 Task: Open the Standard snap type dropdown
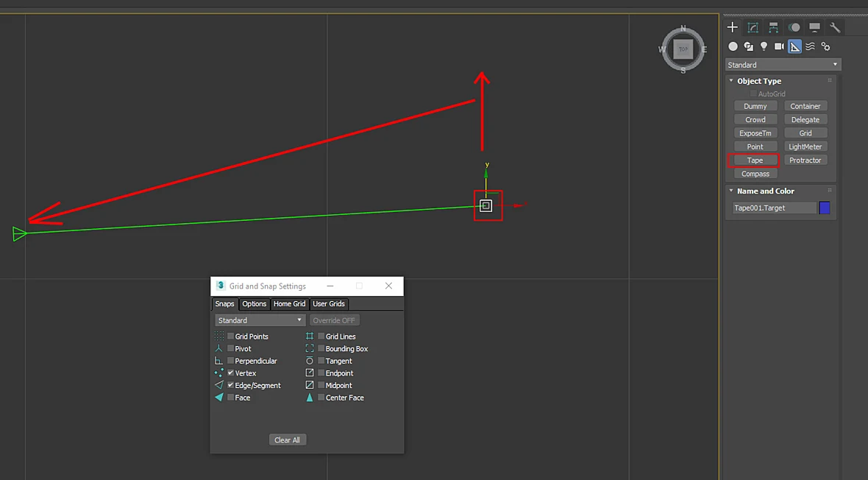tap(260, 320)
